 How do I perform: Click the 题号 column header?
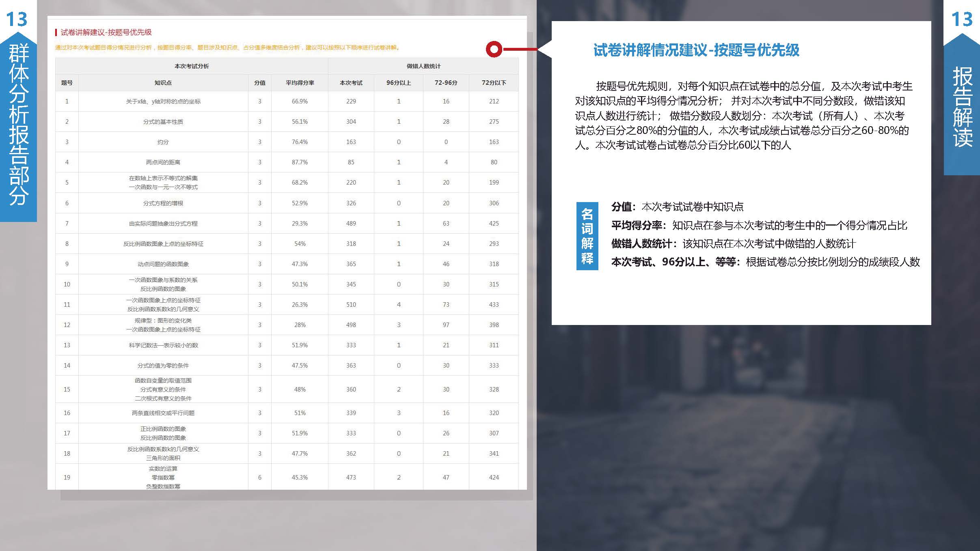point(67,83)
